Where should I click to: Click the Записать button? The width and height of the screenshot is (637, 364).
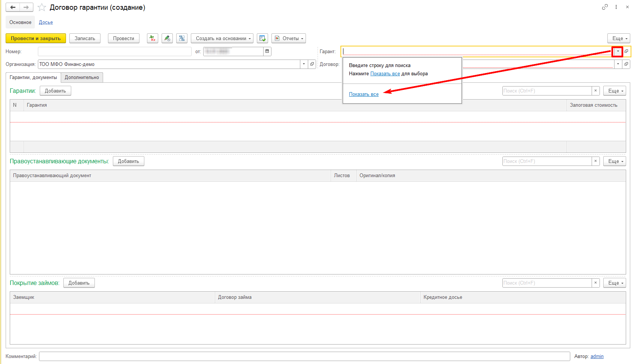click(x=85, y=38)
